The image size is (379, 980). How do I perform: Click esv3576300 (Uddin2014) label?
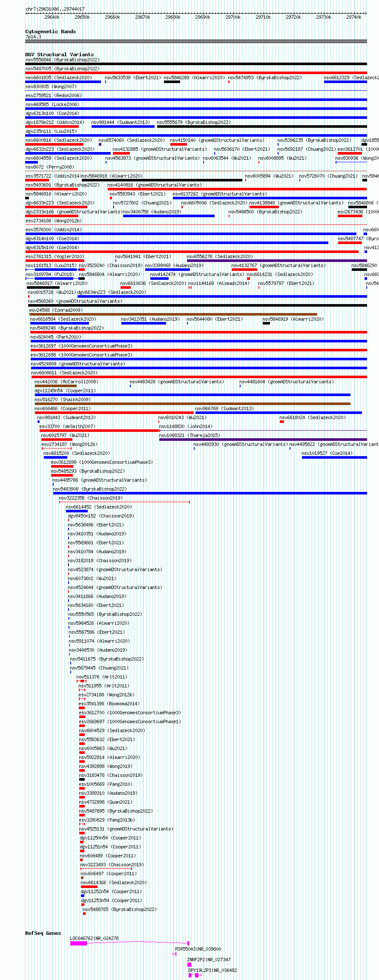(x=54, y=230)
